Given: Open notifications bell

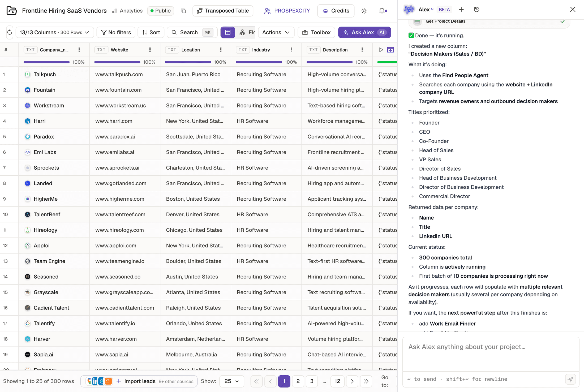Looking at the screenshot, I should [x=383, y=11].
